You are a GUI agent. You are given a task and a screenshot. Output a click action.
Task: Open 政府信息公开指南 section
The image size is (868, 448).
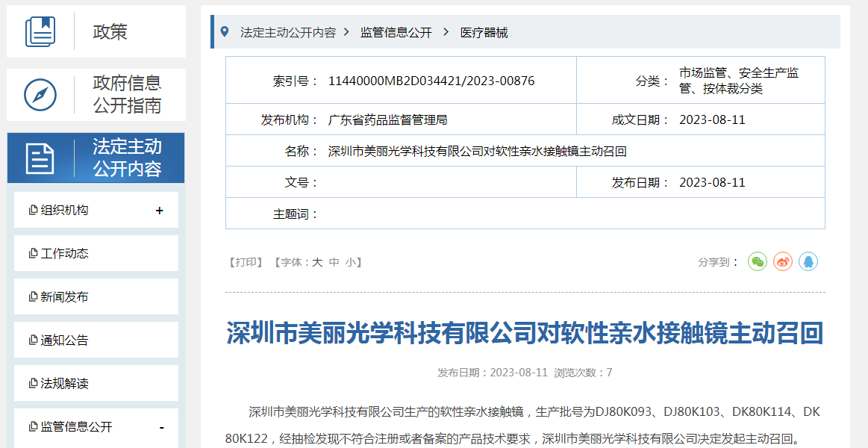96,95
